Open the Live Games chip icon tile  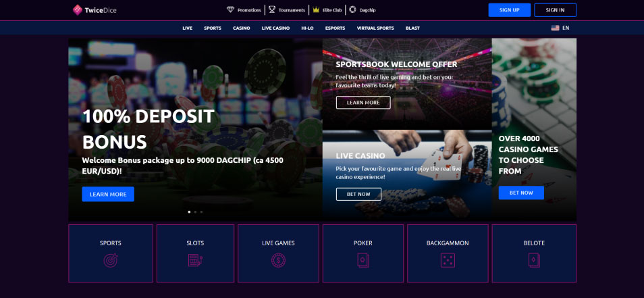point(278,253)
